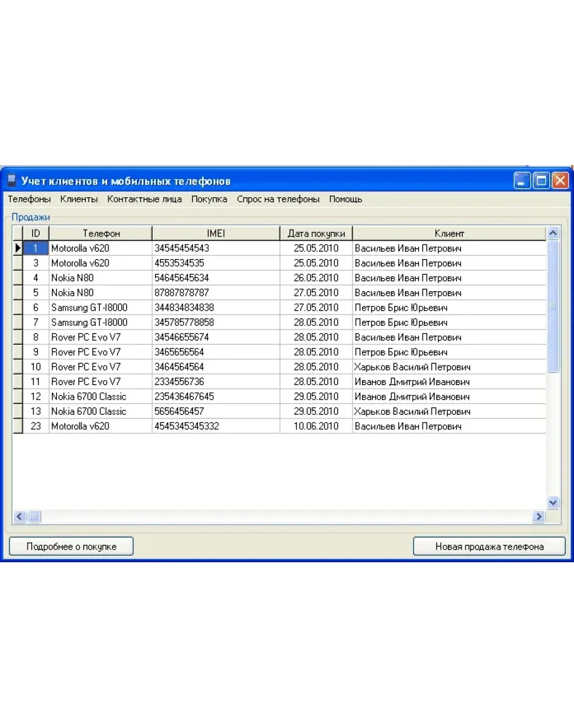
Task: Open the Контактные лица menu
Action: (144, 199)
